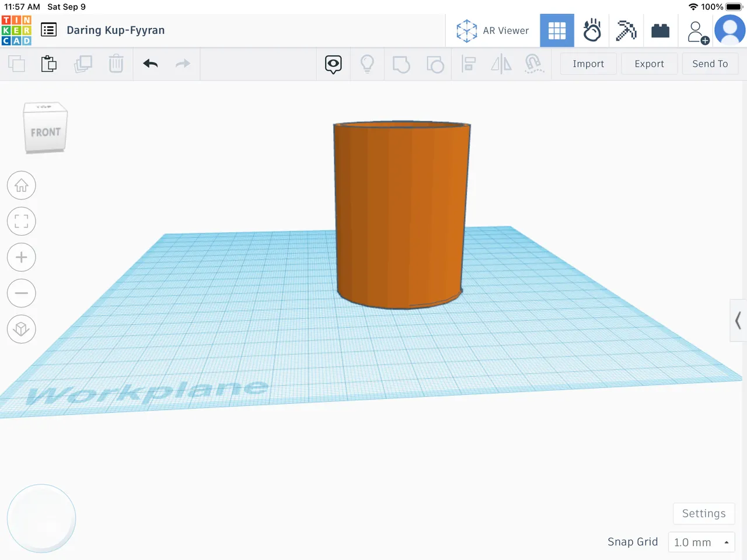Toggle the Notes tool
The width and height of the screenshot is (747, 560).
333,65
